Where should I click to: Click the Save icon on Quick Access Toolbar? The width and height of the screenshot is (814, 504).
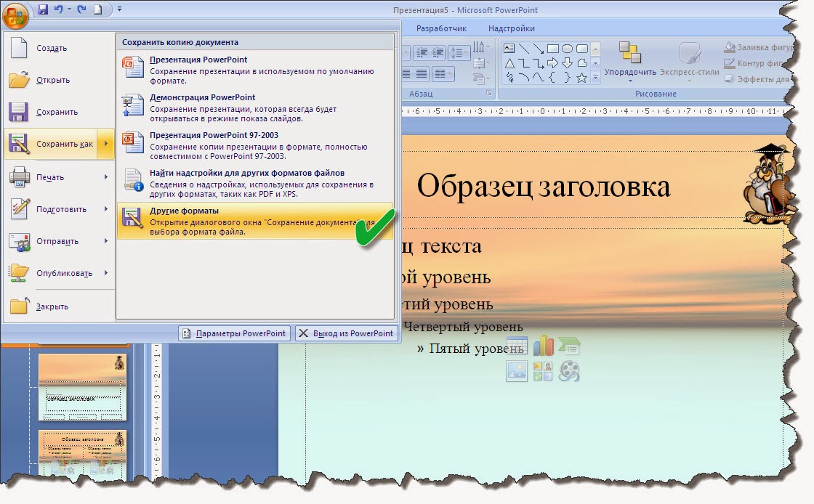(x=41, y=7)
